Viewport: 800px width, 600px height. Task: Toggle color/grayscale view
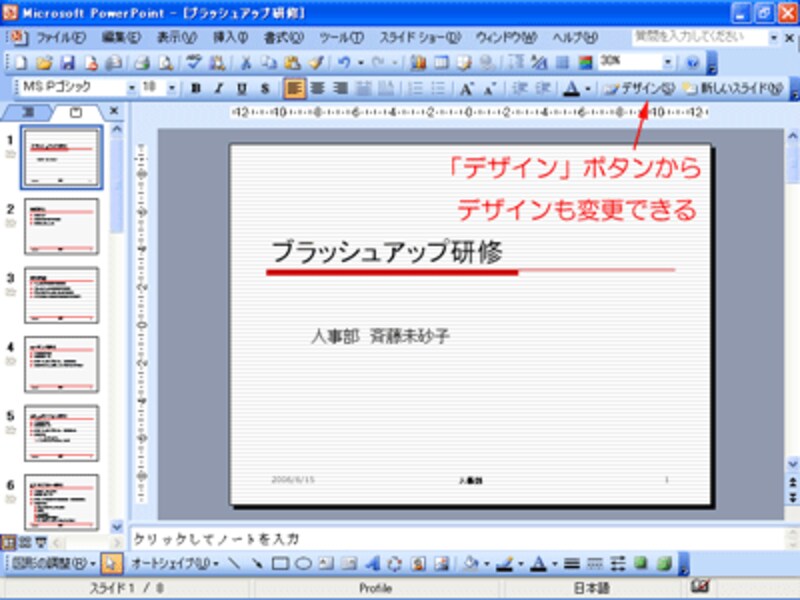click(585, 63)
